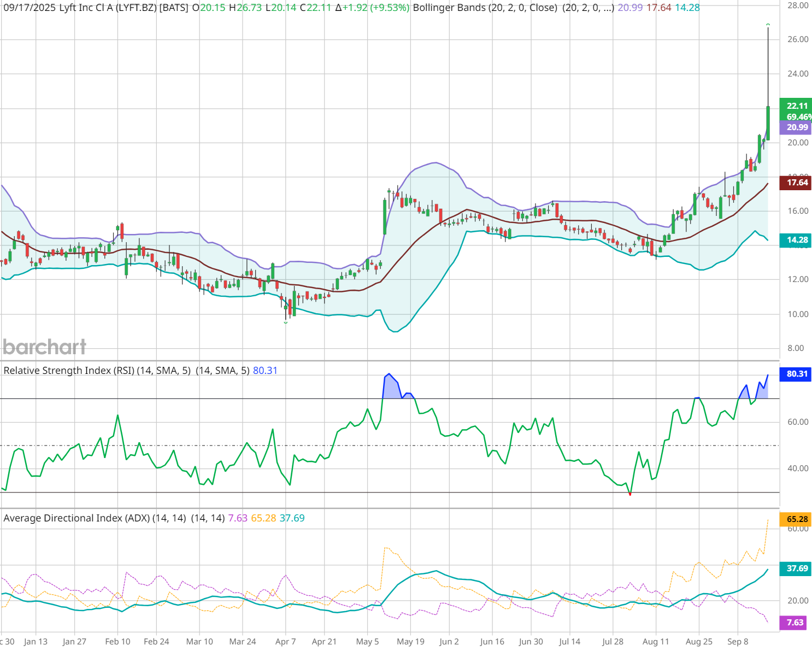Click the teal 14.28 value in header

687,8
